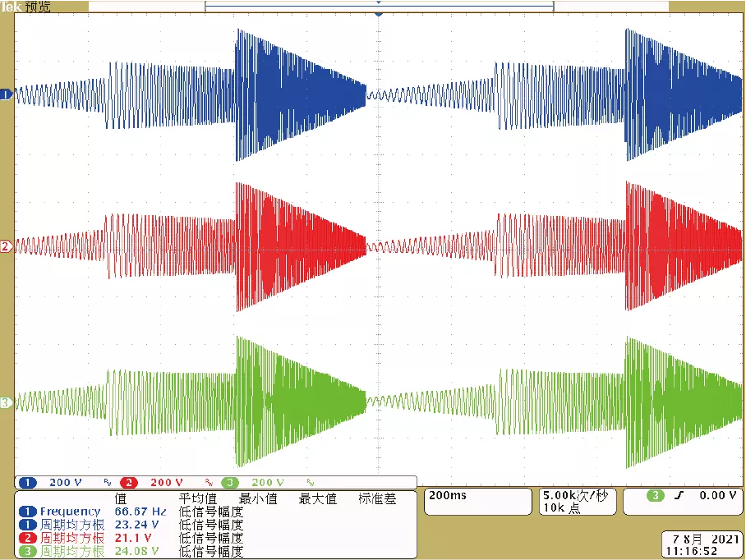Click the red channel 2 ground marker
This screenshot has height=560, width=746.
(6, 246)
